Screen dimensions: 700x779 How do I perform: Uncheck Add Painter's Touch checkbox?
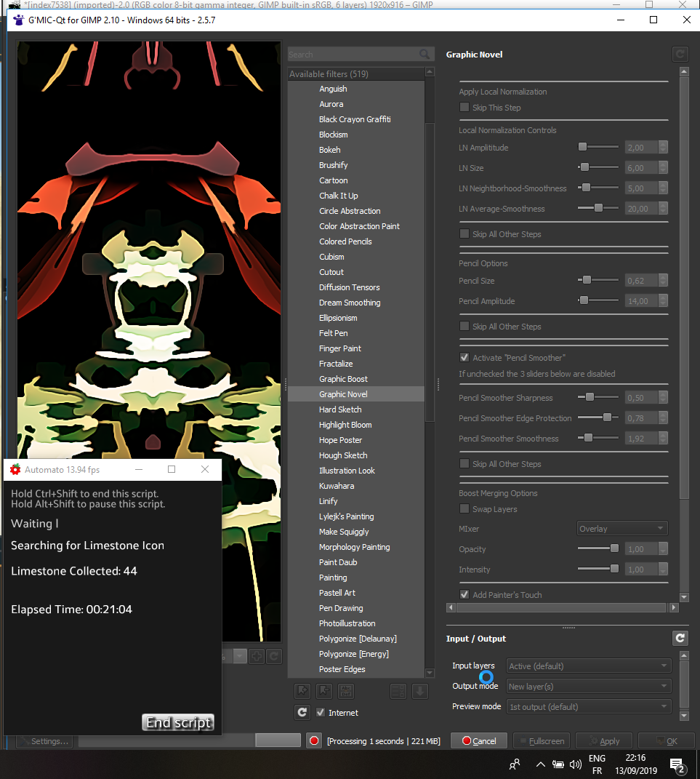tap(464, 594)
